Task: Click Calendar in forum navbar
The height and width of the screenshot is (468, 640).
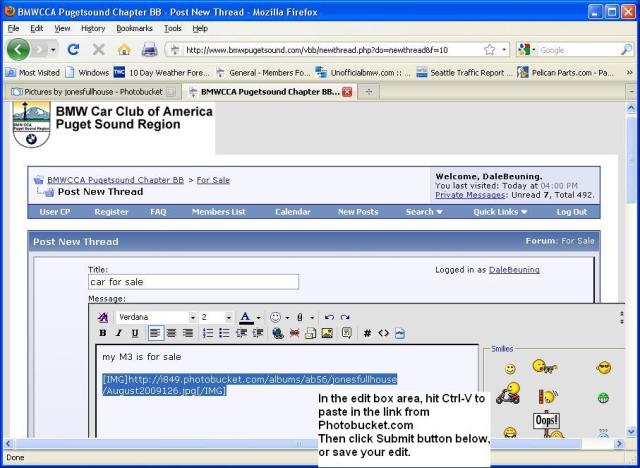Action: point(293,212)
